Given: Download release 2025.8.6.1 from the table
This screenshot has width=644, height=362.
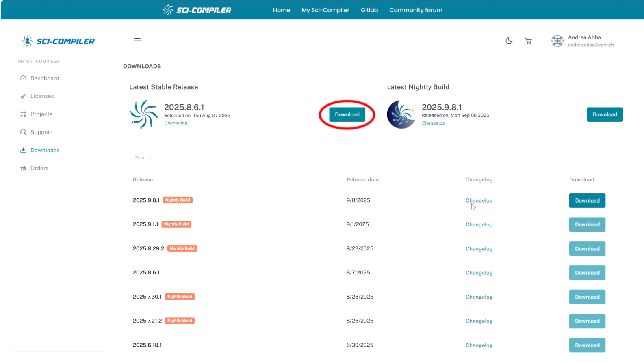Looking at the screenshot, I should pyautogui.click(x=587, y=273).
